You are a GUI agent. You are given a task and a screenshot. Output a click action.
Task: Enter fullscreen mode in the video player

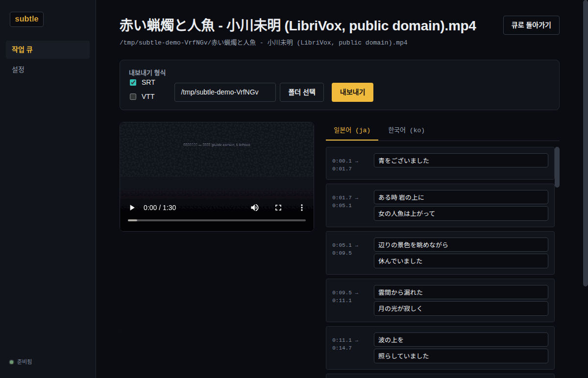[278, 208]
